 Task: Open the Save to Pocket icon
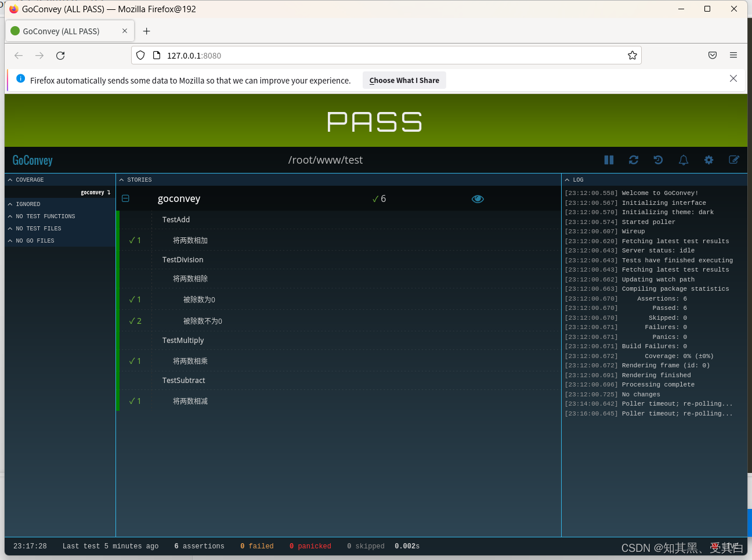[x=713, y=55]
